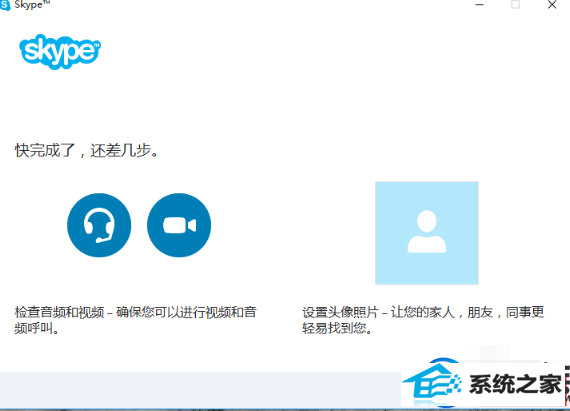570x411 pixels.
Task: Click the 设置头像照片 label text
Action: click(x=340, y=312)
